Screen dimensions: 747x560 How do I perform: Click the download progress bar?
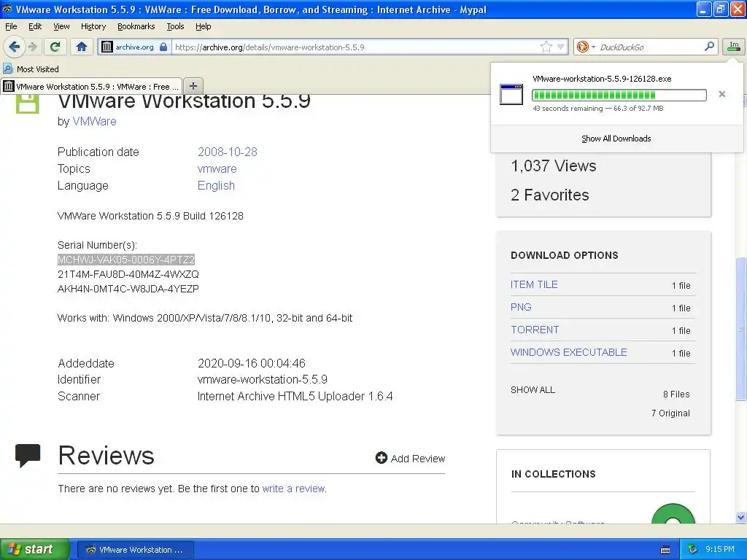[619, 95]
